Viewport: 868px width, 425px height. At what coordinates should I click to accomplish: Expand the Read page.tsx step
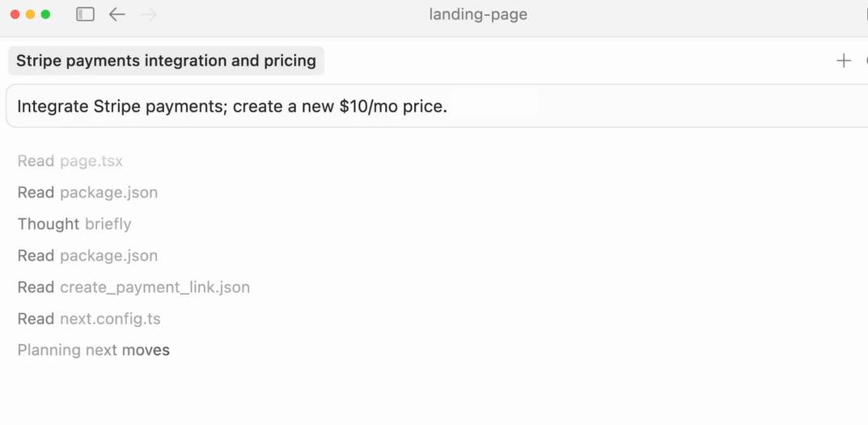[70, 161]
